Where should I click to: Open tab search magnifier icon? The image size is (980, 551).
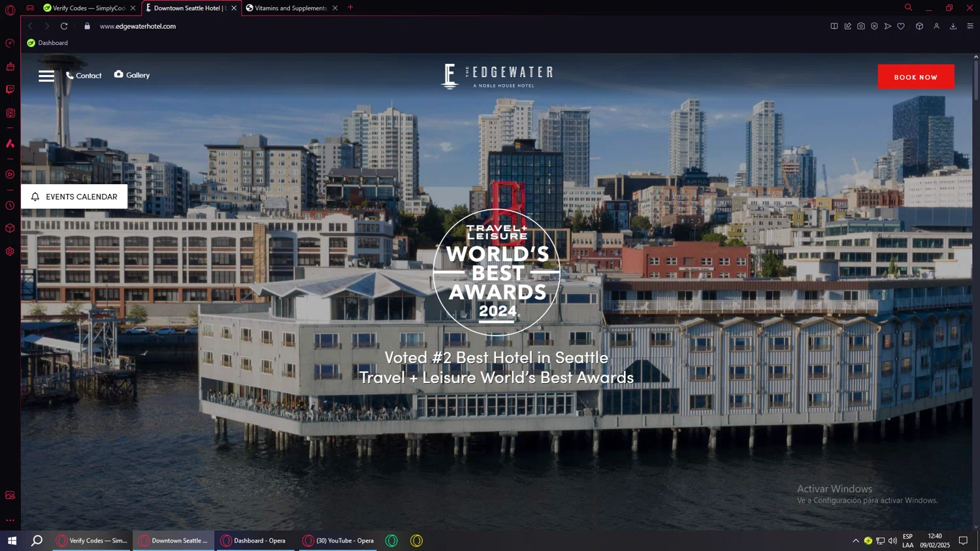[x=908, y=8]
